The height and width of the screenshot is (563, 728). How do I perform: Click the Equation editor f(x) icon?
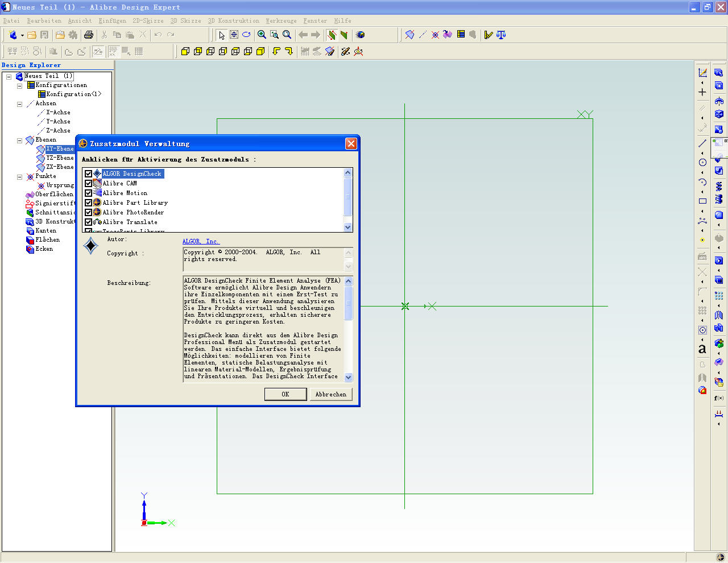tap(719, 398)
